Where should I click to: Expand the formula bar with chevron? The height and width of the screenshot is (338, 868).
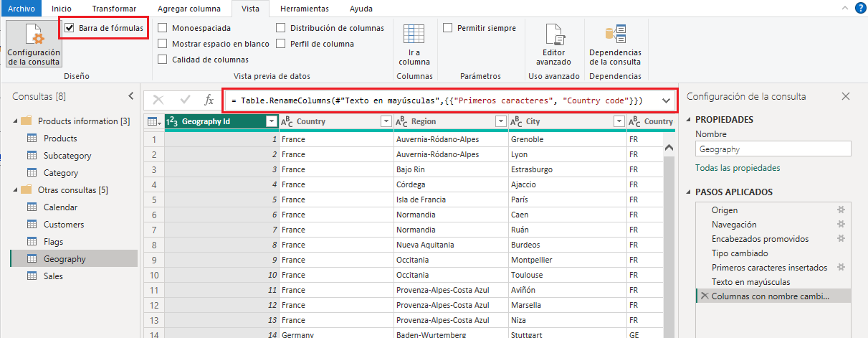(x=667, y=100)
